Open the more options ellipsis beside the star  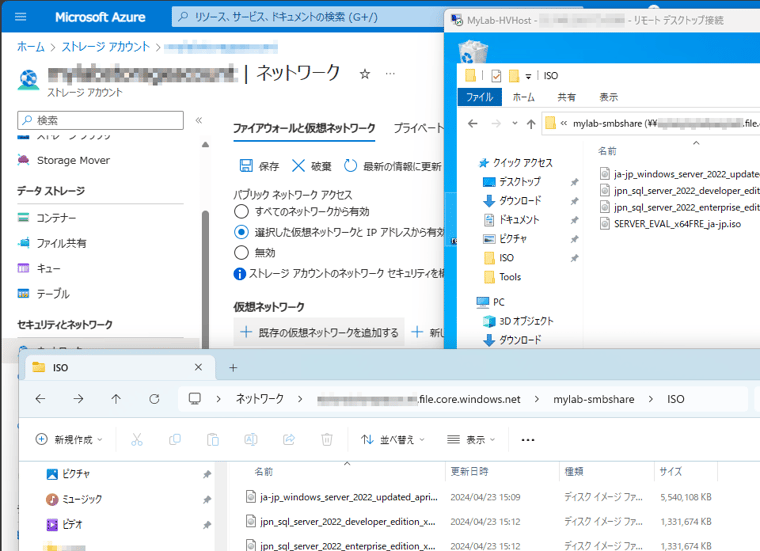[x=390, y=74]
